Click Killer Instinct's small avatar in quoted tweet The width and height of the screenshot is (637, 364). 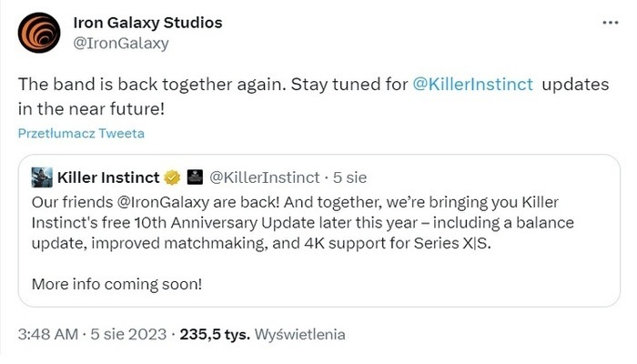tap(41, 176)
